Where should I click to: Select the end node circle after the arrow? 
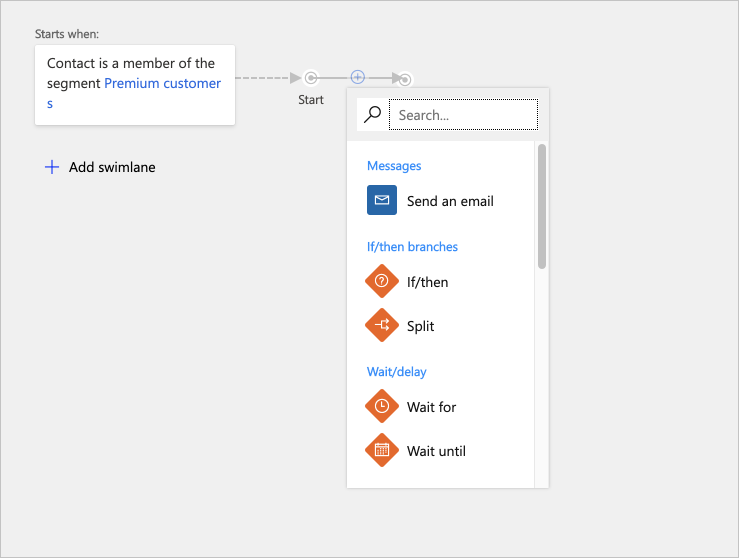405,79
